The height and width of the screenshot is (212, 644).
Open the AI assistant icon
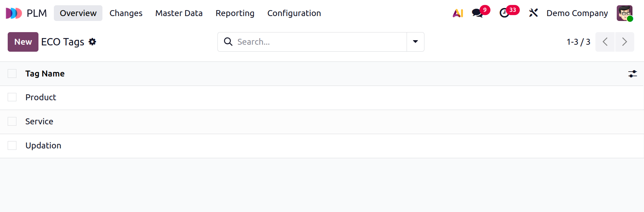(458, 13)
